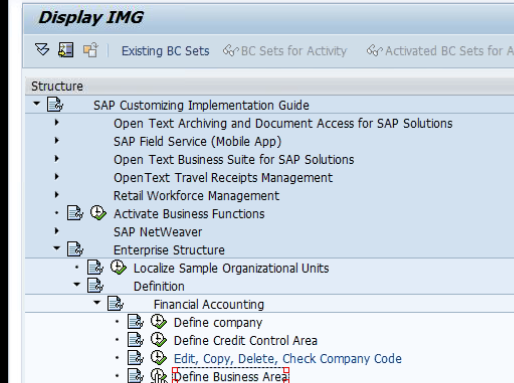Open documentation icon for Financial Accounting node
This screenshot has height=383, width=514.
(x=115, y=304)
